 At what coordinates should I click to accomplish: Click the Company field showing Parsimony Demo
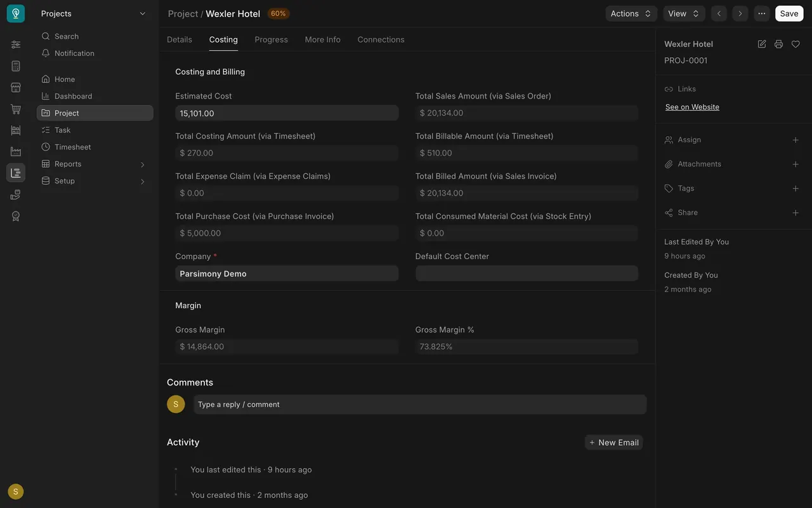pos(287,273)
